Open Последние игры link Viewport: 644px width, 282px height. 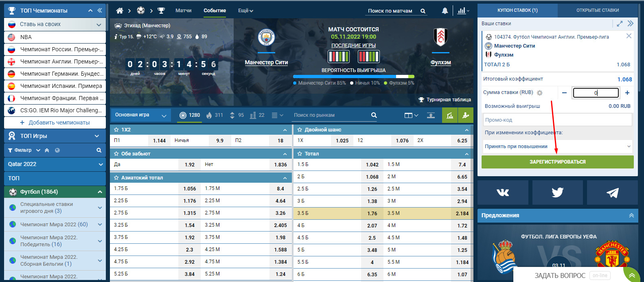(353, 46)
